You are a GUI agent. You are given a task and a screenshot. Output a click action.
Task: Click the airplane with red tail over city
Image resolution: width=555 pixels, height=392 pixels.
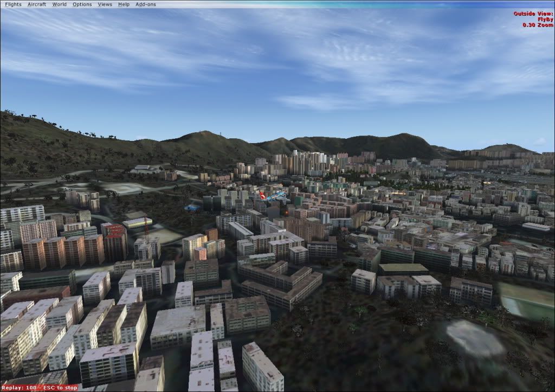tap(273, 197)
